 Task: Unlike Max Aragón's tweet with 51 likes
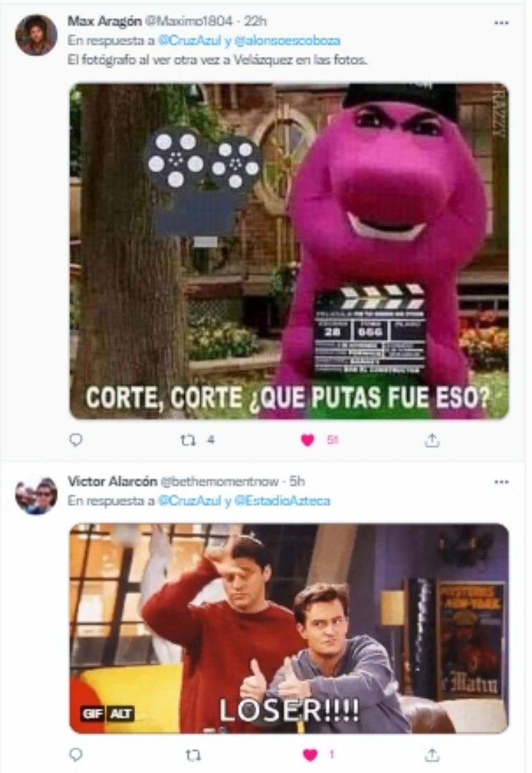coord(308,440)
